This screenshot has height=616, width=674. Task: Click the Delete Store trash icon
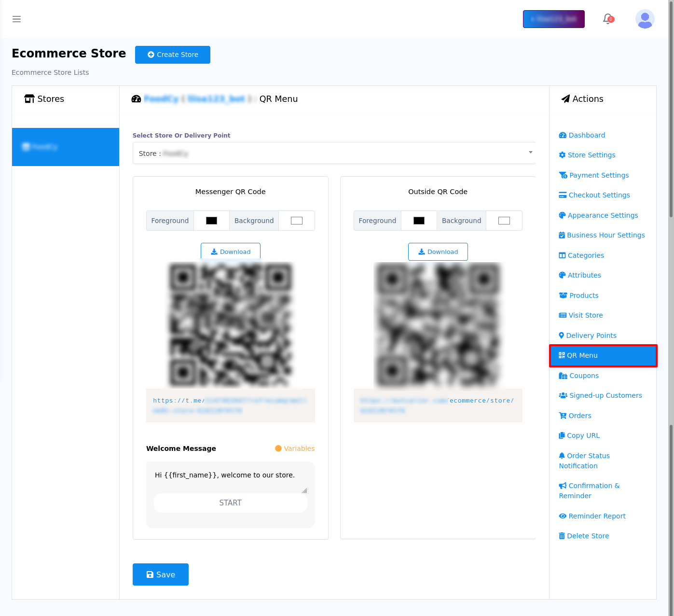pyautogui.click(x=562, y=536)
